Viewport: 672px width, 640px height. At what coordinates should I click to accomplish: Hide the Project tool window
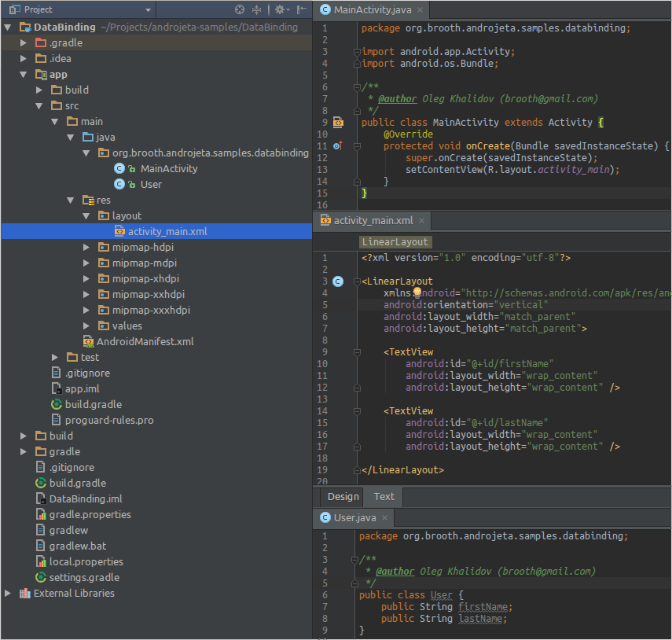(x=301, y=9)
